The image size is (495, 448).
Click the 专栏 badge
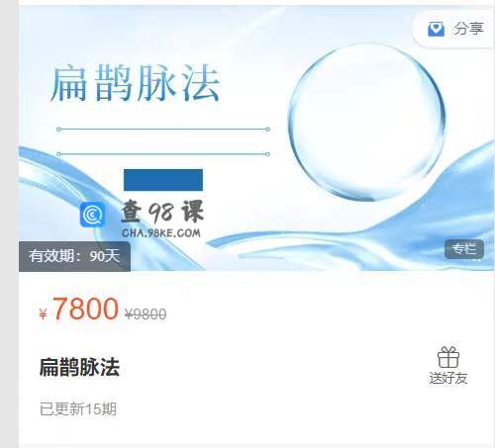pos(464,249)
